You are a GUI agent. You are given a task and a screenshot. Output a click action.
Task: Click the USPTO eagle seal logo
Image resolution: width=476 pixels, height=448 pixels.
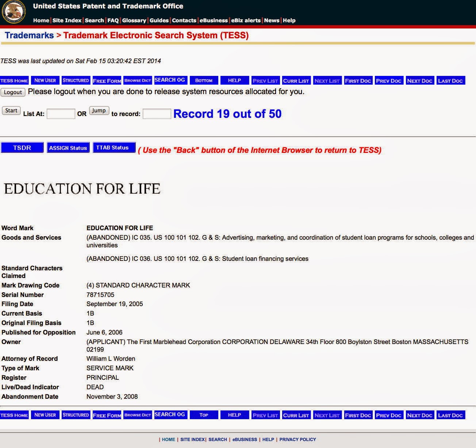[x=14, y=12]
